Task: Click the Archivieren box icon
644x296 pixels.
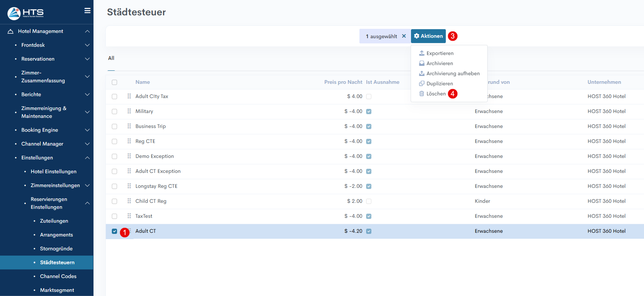Action: (421, 63)
